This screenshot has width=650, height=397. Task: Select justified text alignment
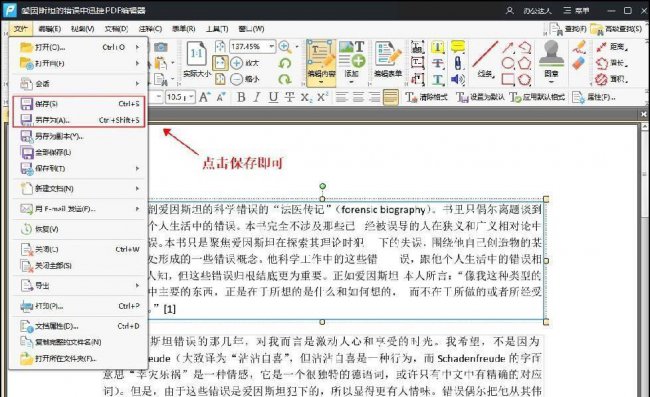tap(391, 97)
